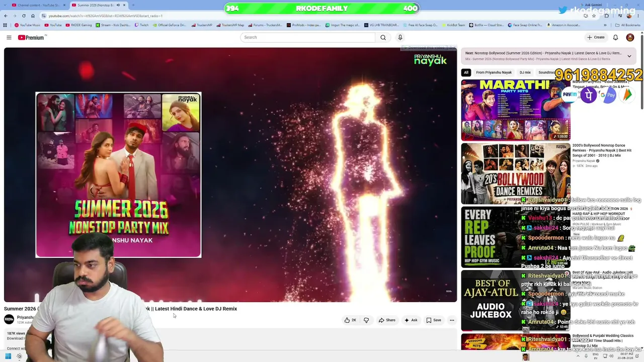644x362 pixels.
Task: Go to the YouTube Premium home logo
Action: tap(32, 37)
